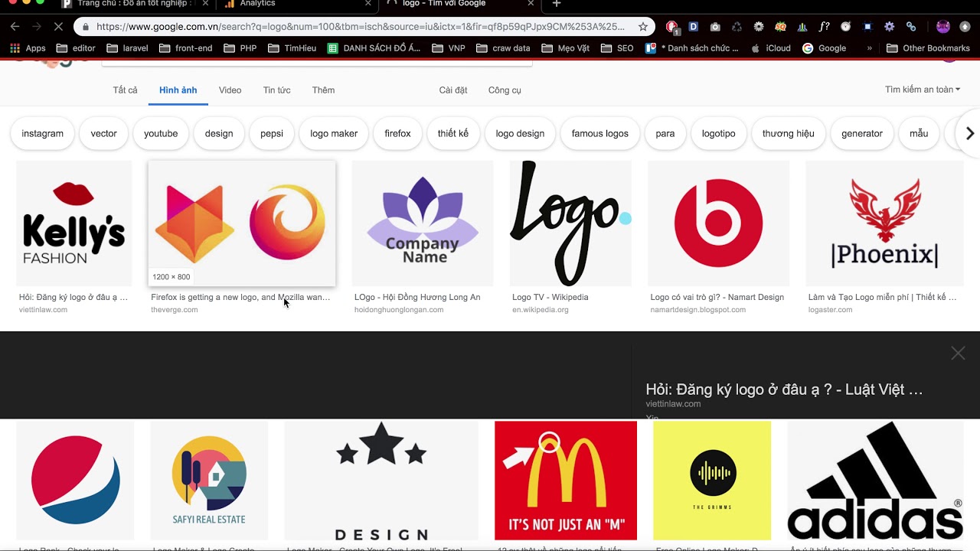Select the Tất cả search tab

click(125, 90)
